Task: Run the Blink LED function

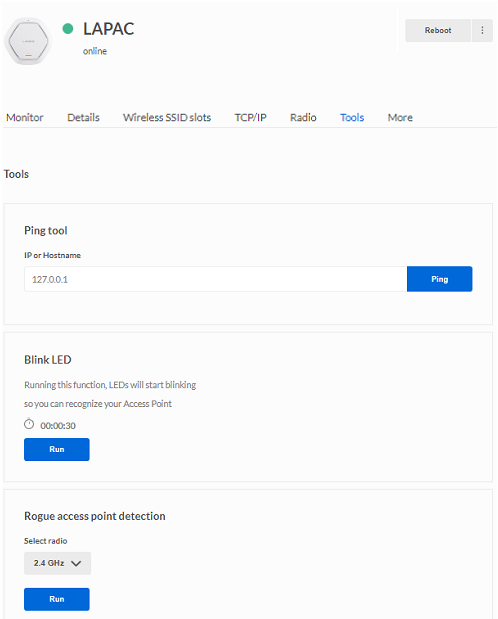Action: (x=57, y=449)
